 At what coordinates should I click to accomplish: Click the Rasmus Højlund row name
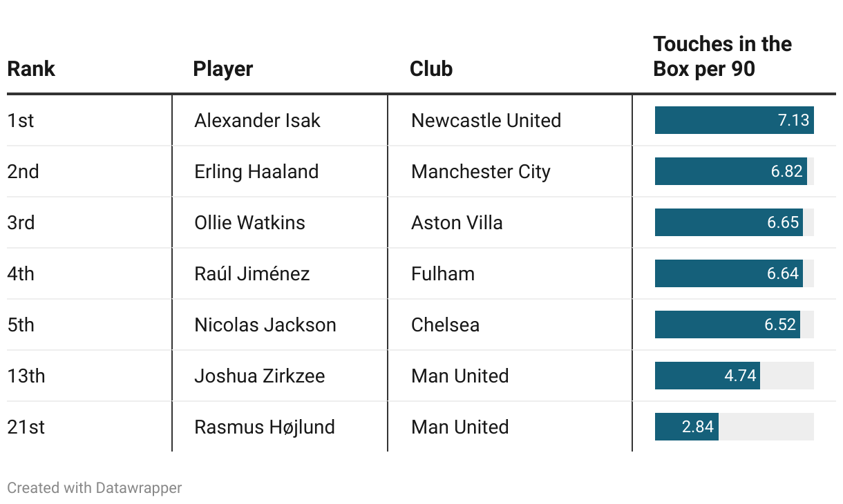pyautogui.click(x=265, y=427)
